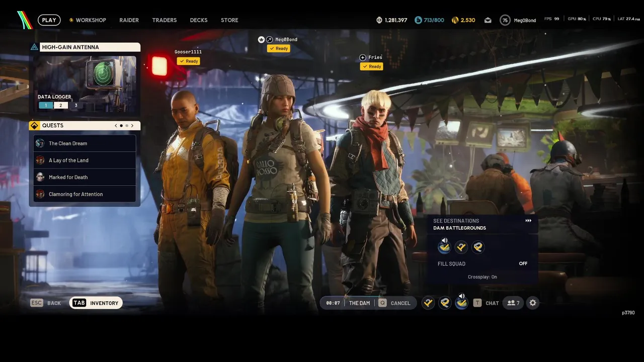Image resolution: width=644 pixels, height=362 pixels.
Task: Expand SEE DESTINATIONS triple arrow
Action: 528,221
